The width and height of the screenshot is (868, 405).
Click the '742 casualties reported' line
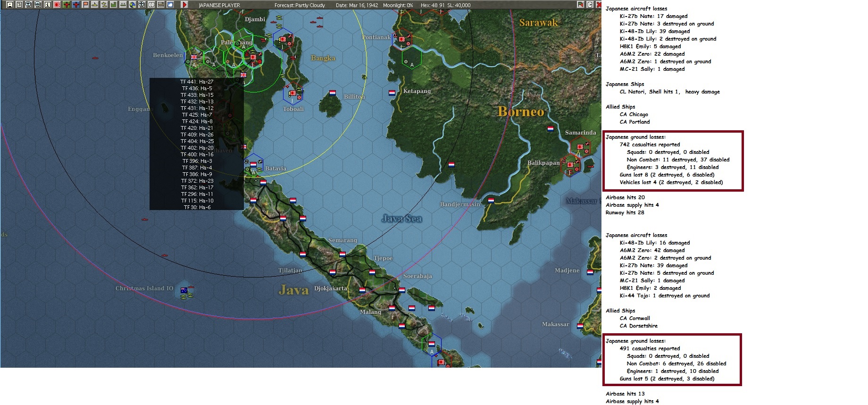(650, 144)
